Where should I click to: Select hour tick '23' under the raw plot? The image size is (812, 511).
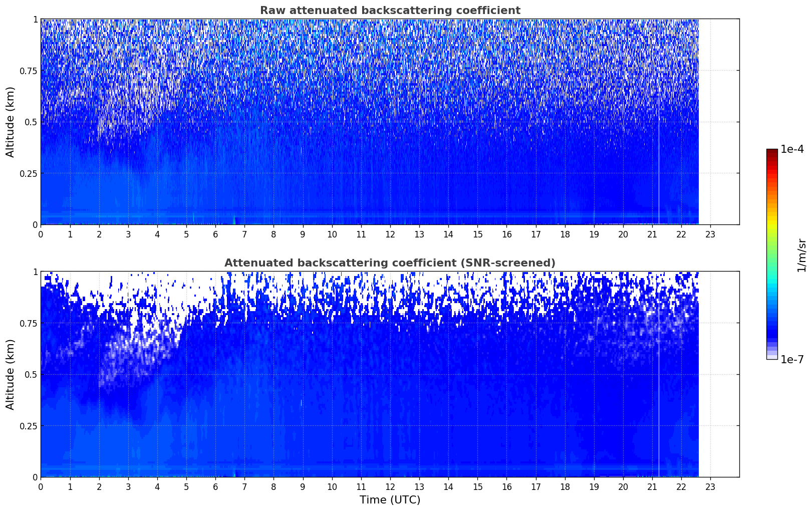point(710,234)
